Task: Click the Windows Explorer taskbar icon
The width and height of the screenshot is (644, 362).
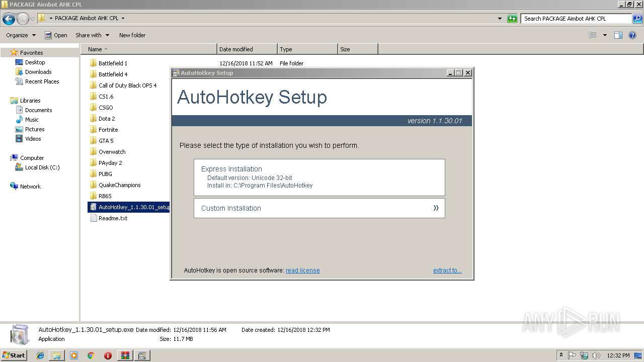Action: pyautogui.click(x=57, y=355)
